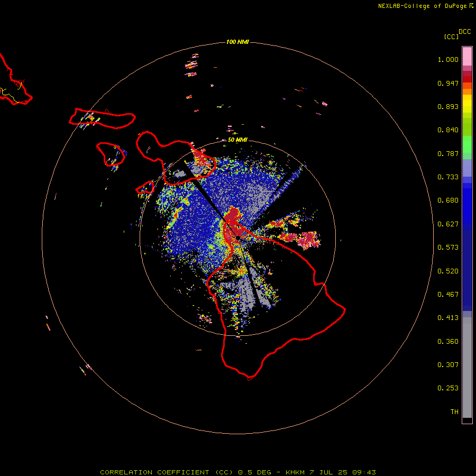Click the 0.467 color scale value
The image size is (476, 476).
448,295
